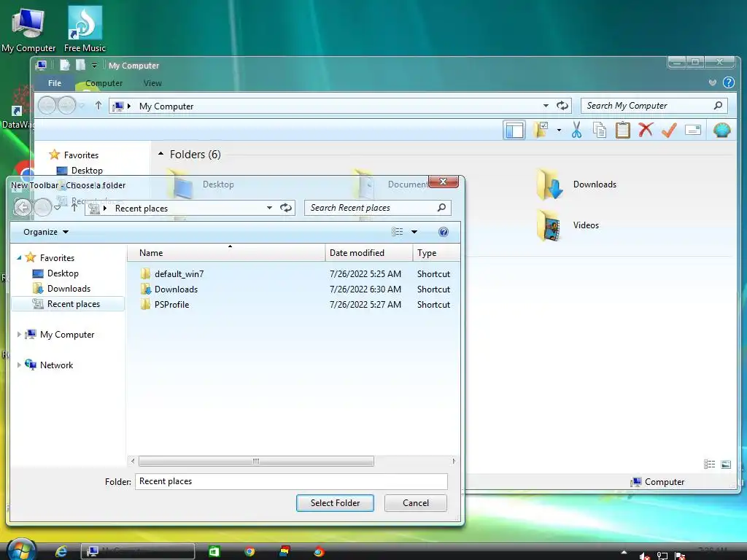747x560 pixels.
Task: Sort by the Name column header
Action: [x=226, y=253]
